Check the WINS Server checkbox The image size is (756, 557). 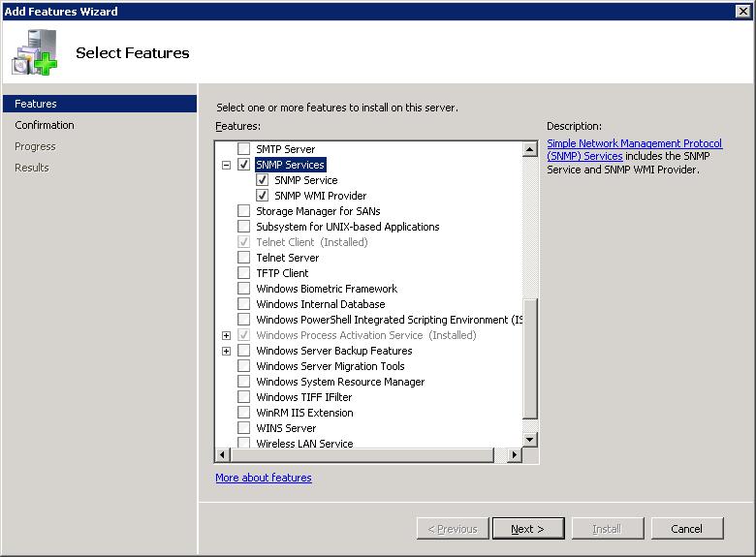[x=244, y=427]
